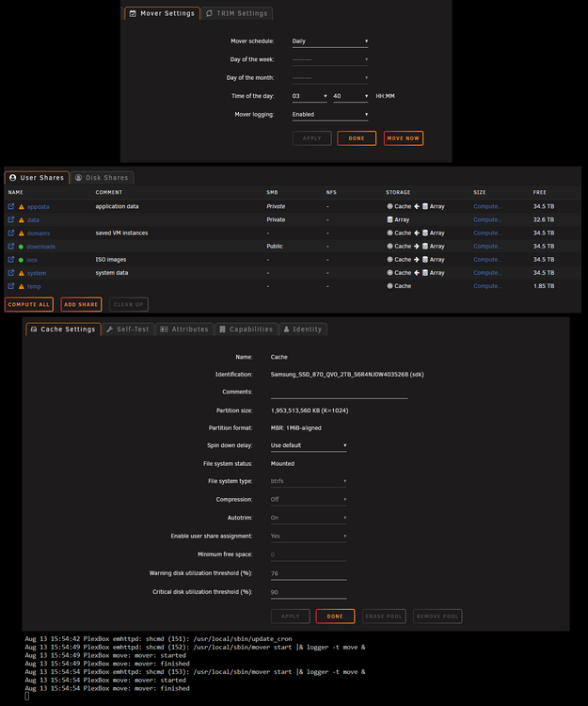Click Compute All button

(x=29, y=305)
